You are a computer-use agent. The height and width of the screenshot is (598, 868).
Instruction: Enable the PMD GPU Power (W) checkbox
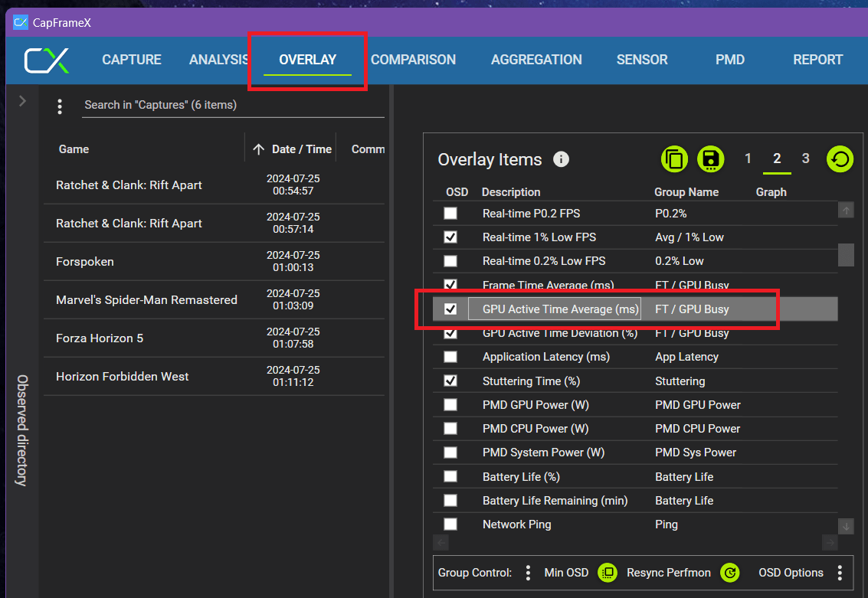point(450,404)
